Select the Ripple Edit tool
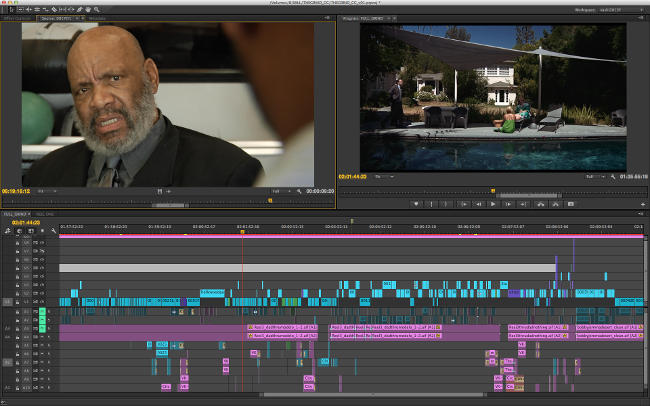The width and height of the screenshot is (650, 406). [29, 9]
